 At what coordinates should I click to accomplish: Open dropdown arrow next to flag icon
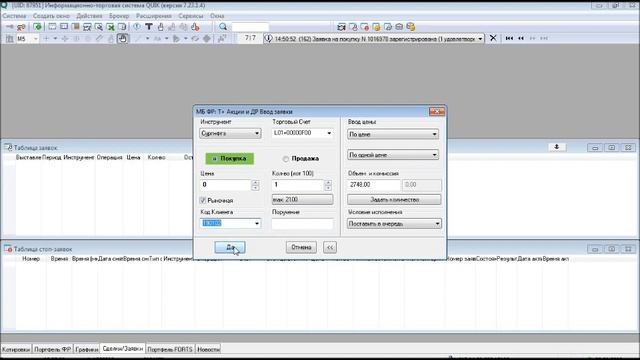[x=186, y=38]
